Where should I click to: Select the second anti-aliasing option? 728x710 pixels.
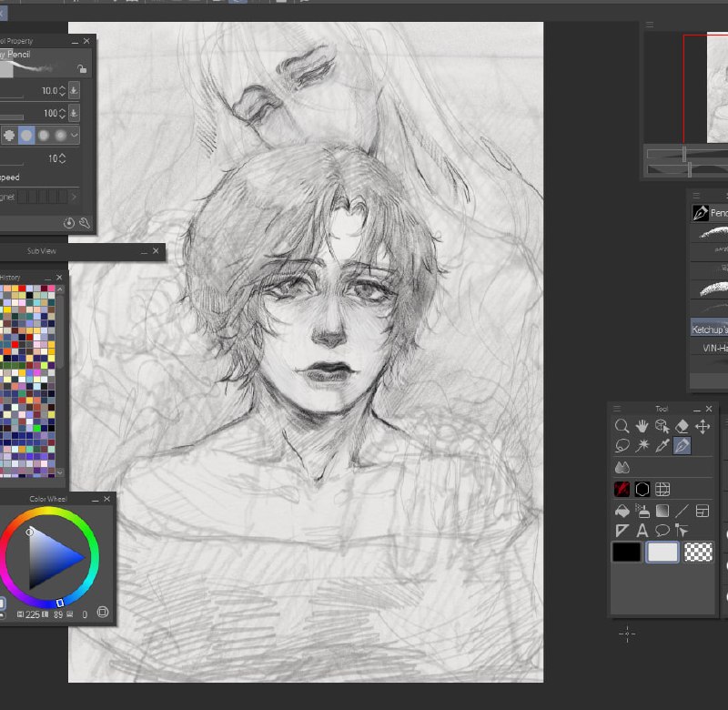pos(26,135)
